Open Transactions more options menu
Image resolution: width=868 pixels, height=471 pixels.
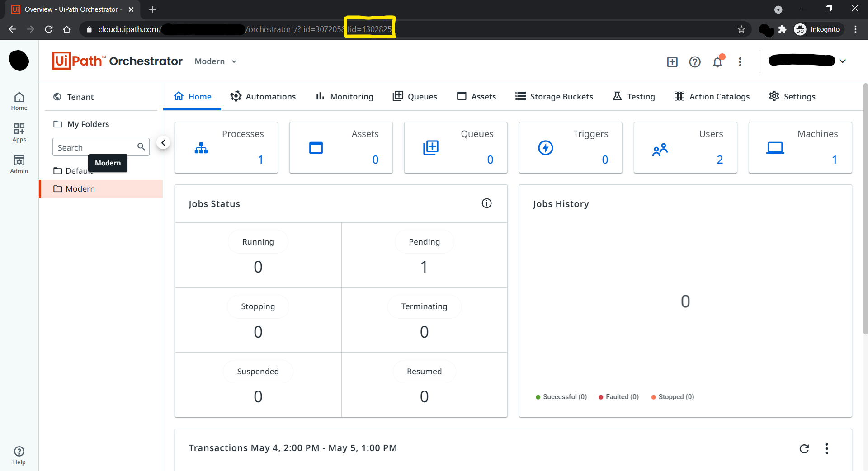tap(826, 448)
